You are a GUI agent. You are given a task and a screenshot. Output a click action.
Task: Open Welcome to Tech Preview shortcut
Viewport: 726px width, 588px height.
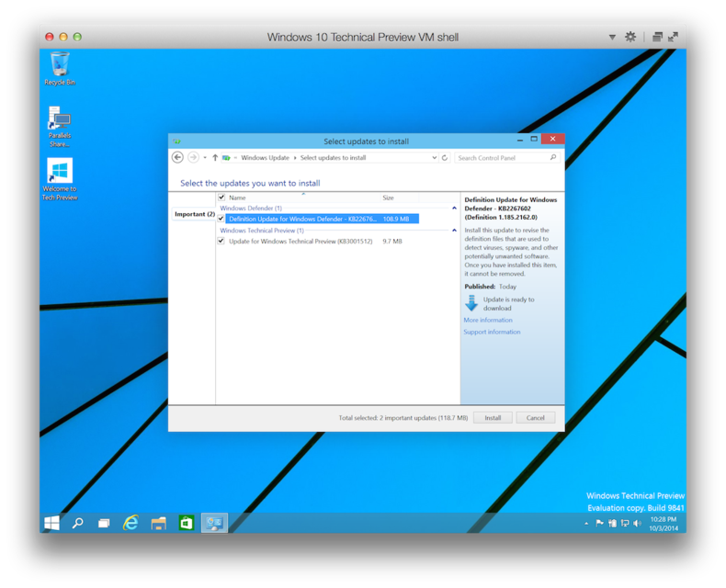pos(60,179)
